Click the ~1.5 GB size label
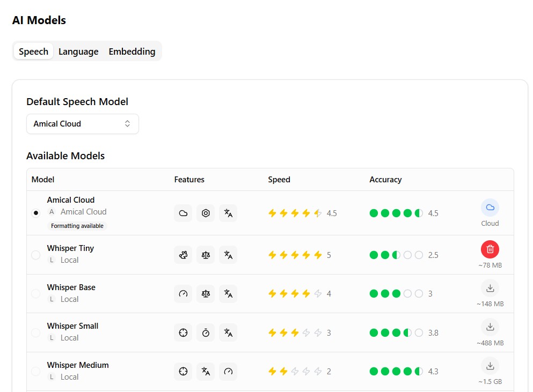Screen dimensions: 533x392 490,382
